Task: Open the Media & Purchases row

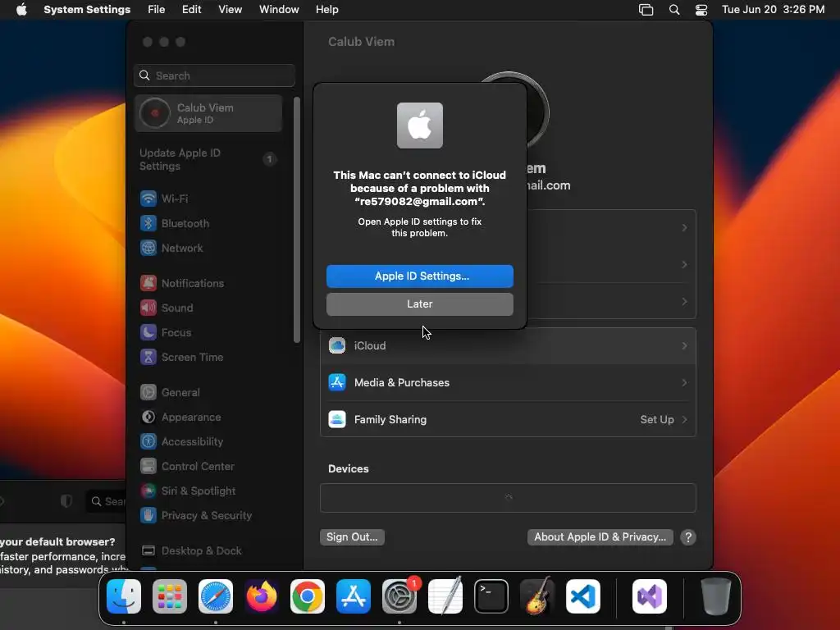Action: (x=508, y=382)
